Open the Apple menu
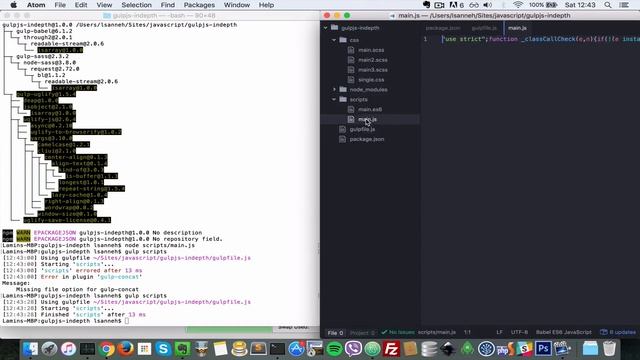640x360 pixels. tap(13, 5)
